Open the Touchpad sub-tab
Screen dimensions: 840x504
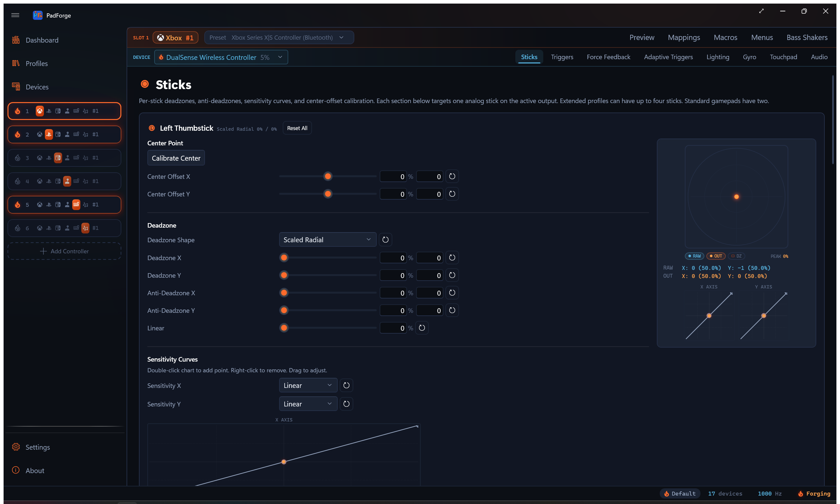(x=783, y=57)
